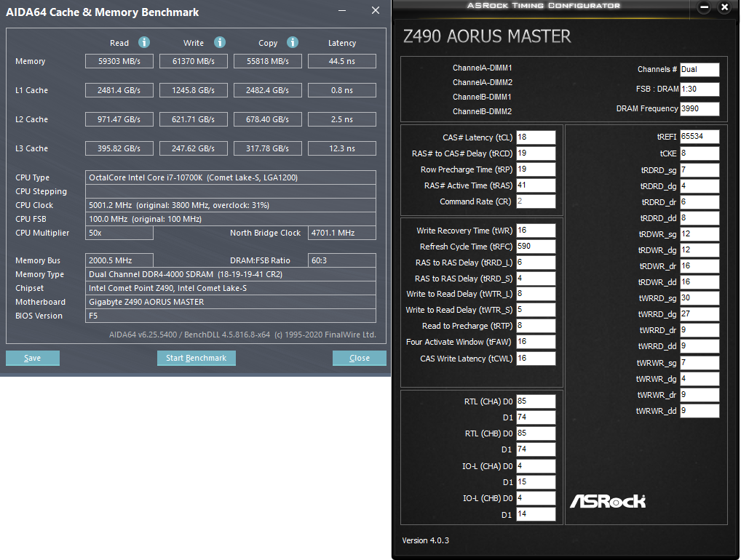
Task: Select the L2 Cache latency 2.5 ns
Action: [341, 119]
